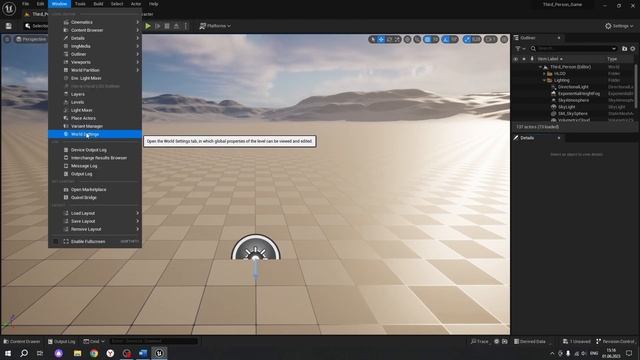The height and width of the screenshot is (360, 640).
Task: Select SkyLight in the Outliner
Action: coord(567,107)
